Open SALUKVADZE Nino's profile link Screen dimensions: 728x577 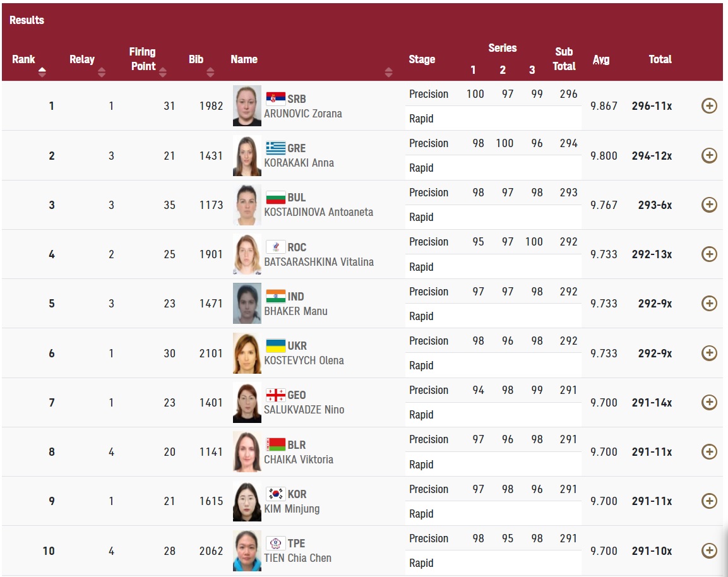tap(304, 410)
